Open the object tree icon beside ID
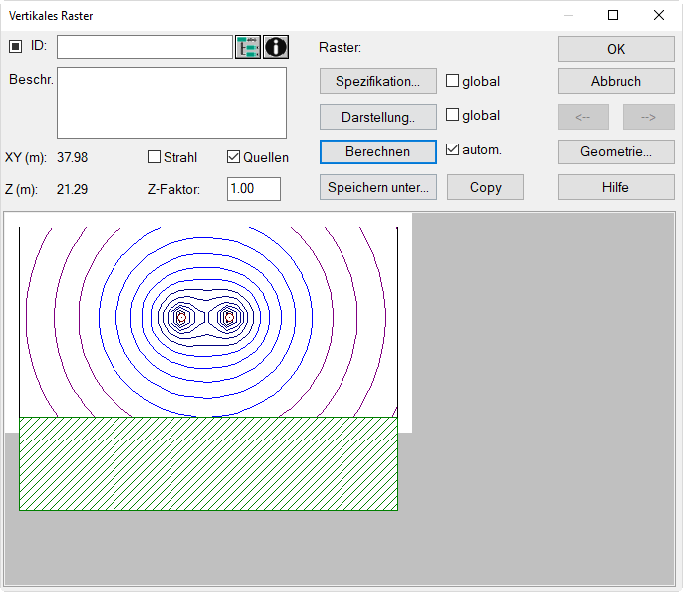The height and width of the screenshot is (592, 683). click(x=248, y=47)
